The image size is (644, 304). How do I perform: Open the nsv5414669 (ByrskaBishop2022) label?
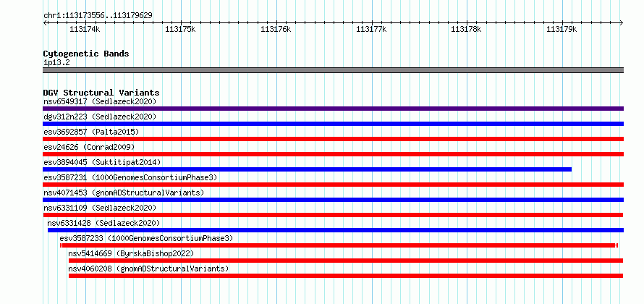pyautogui.click(x=131, y=253)
